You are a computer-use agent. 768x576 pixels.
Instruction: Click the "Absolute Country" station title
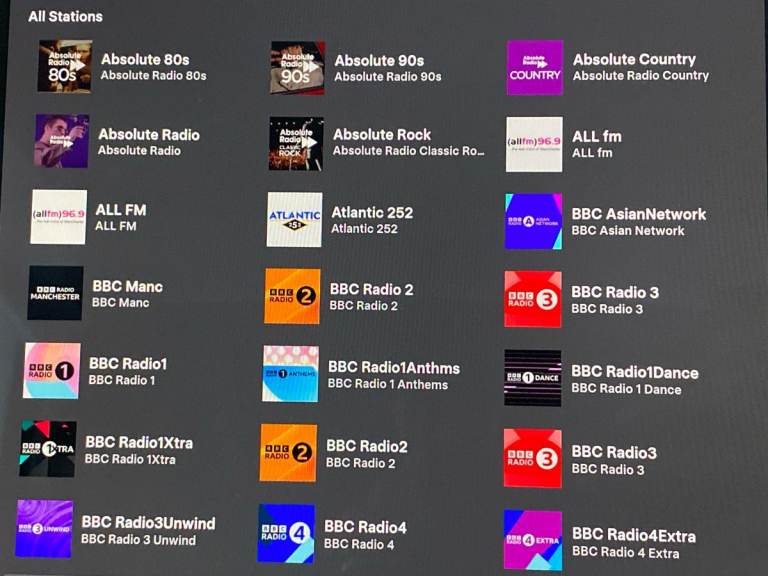click(x=634, y=59)
